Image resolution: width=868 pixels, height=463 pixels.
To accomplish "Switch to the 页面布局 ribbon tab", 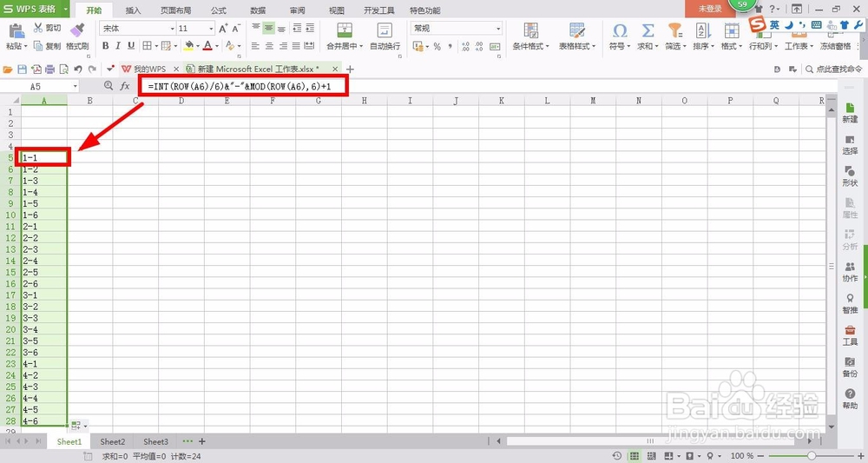I will pyautogui.click(x=175, y=10).
